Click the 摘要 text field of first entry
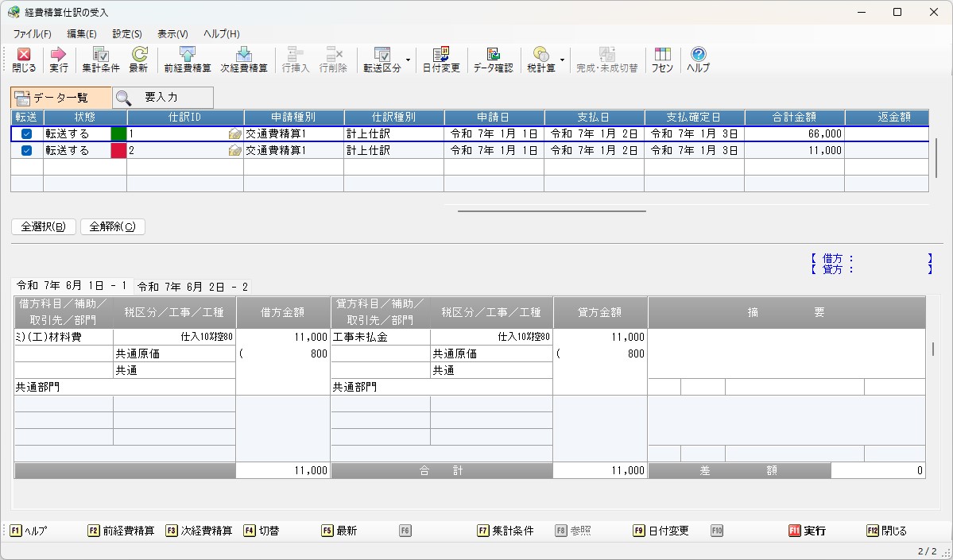Viewport: 953px width, 560px height. (x=786, y=353)
